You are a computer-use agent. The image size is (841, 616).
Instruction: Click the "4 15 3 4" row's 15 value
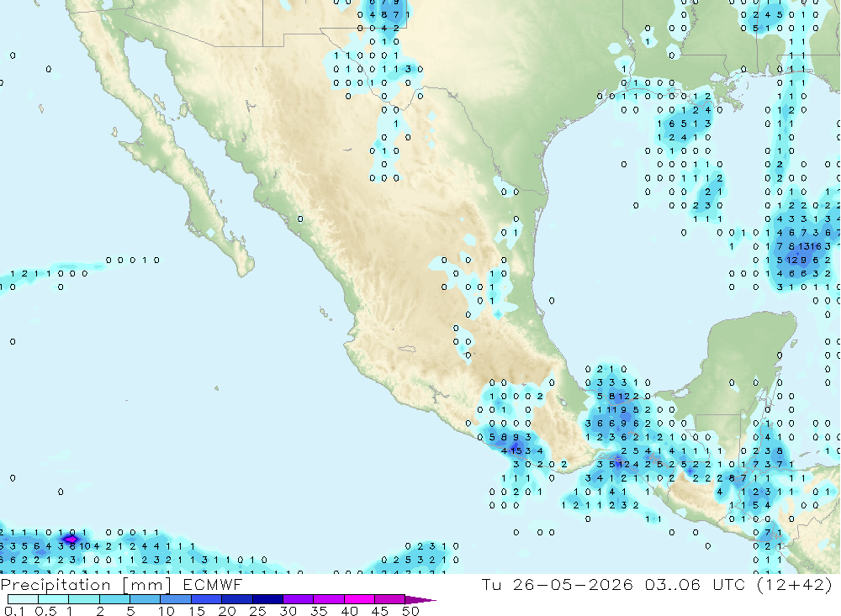point(516,451)
